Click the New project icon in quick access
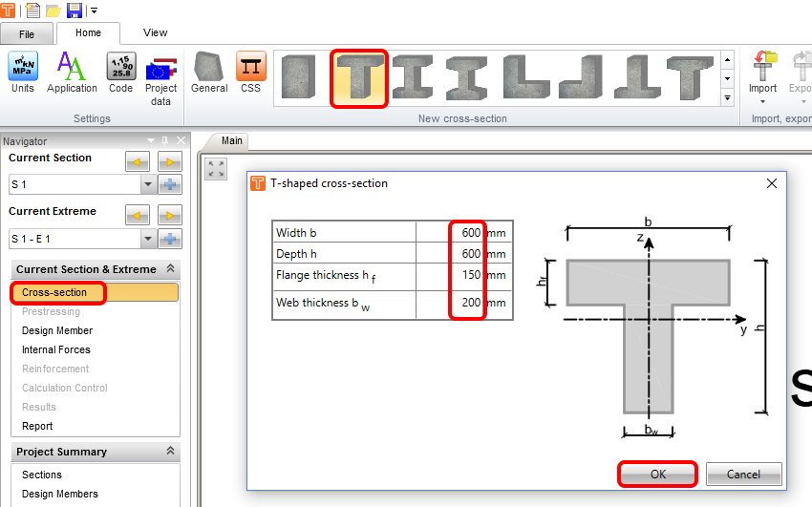The height and width of the screenshot is (507, 812). [x=32, y=10]
